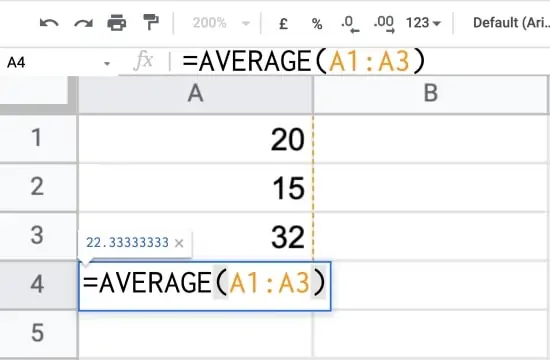Click the Undo arrow icon
The width and height of the screenshot is (550, 360).
49,24
